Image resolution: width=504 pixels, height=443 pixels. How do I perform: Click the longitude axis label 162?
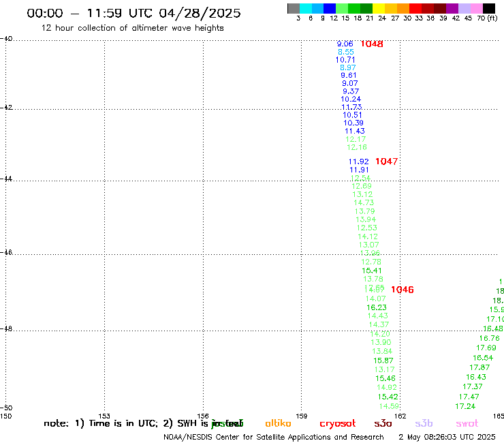[400, 416]
